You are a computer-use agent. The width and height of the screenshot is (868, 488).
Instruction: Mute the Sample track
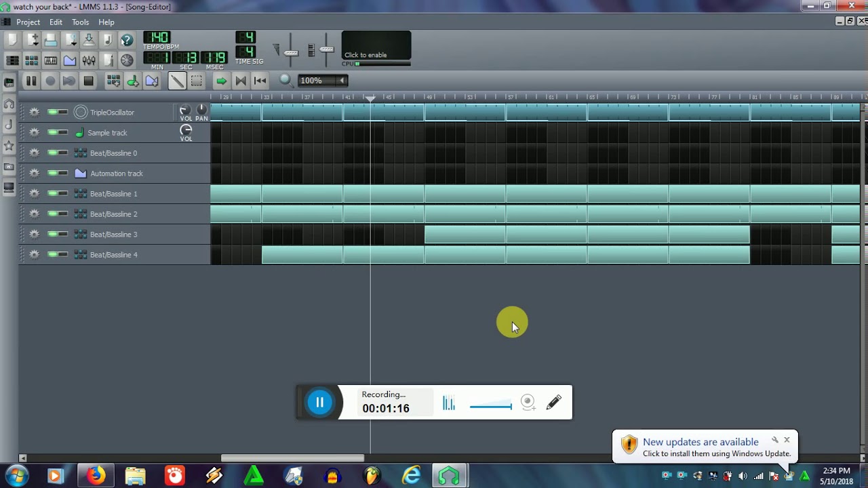[x=52, y=133]
